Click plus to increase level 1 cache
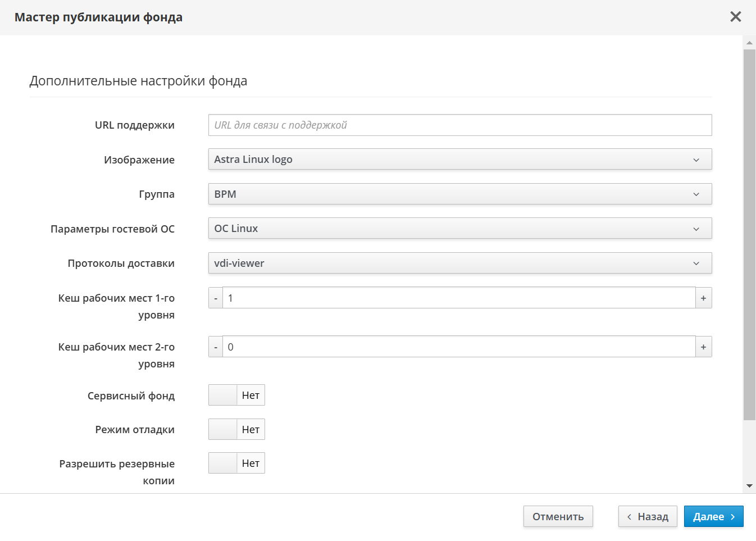Viewport: 756px width, 541px height. pos(703,298)
